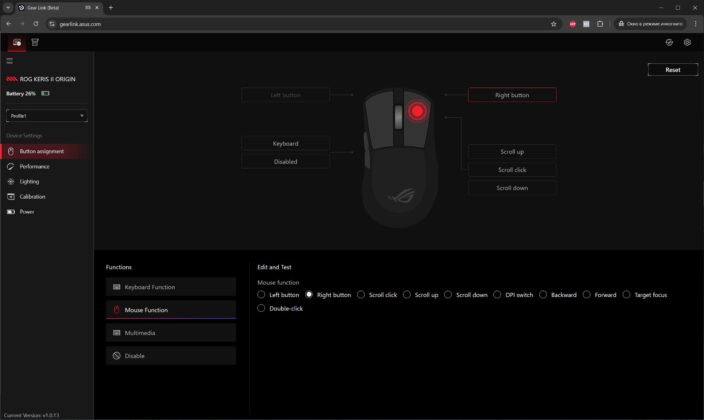Select Left button radio option

pos(261,295)
